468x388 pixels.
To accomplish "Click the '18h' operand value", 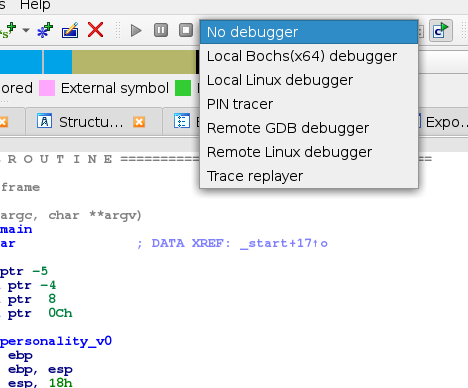I will [60, 383].
